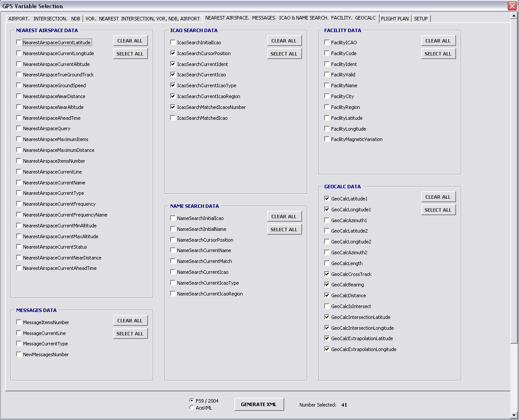519x420 pixels.
Task: Click the vertical scrollbar down arrow
Action: (x=514, y=415)
